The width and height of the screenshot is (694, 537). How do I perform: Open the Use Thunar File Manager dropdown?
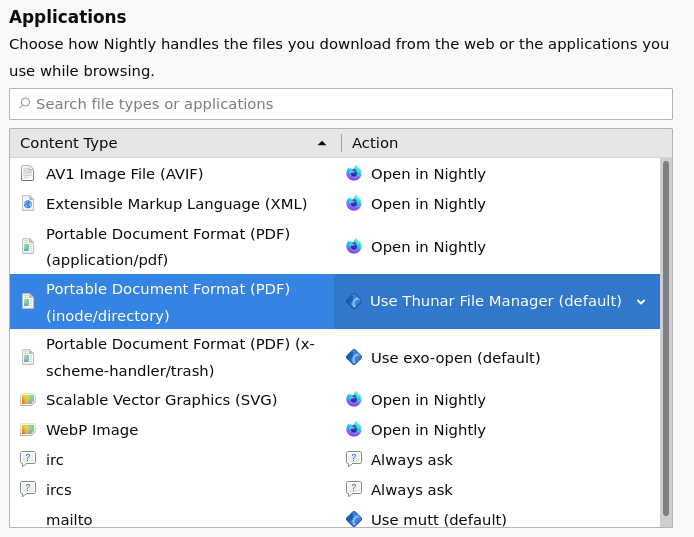coord(496,301)
